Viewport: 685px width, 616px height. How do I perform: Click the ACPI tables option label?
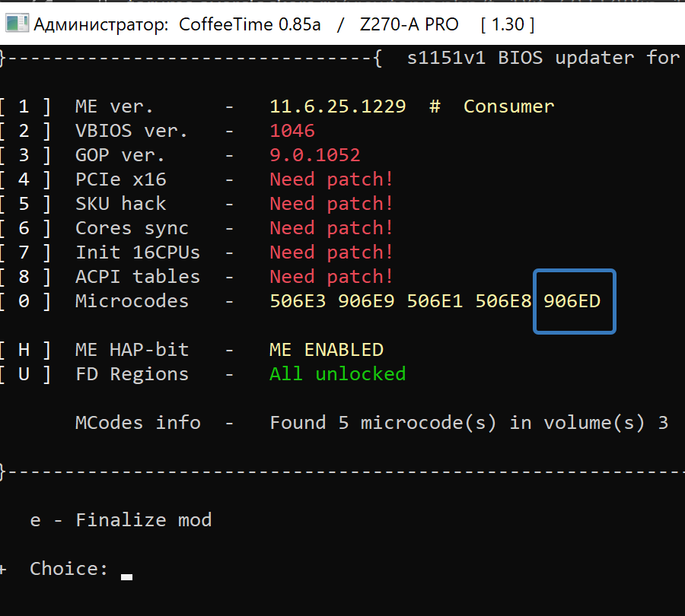pyautogui.click(x=138, y=277)
